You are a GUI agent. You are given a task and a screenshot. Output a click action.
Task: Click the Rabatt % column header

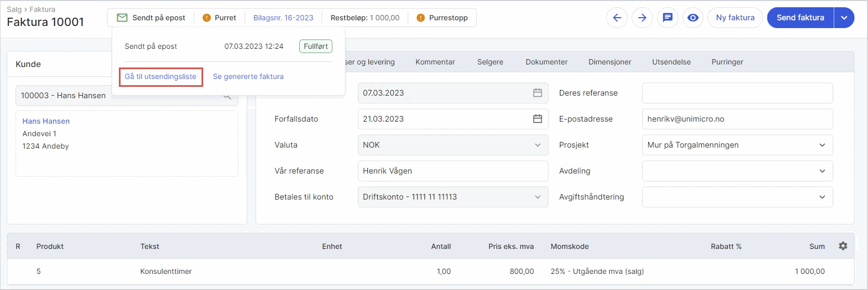(726, 246)
